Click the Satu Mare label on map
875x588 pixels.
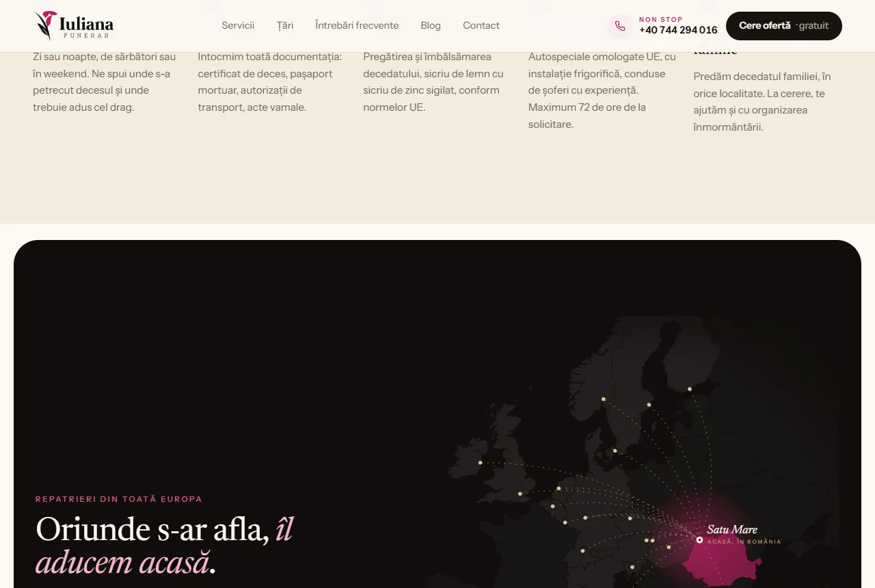tap(732, 529)
